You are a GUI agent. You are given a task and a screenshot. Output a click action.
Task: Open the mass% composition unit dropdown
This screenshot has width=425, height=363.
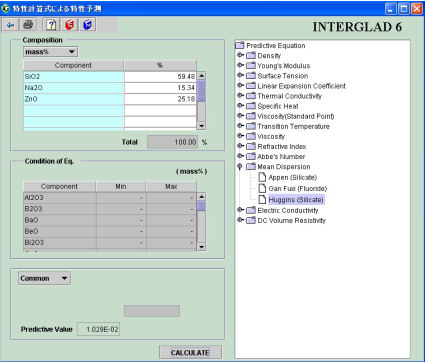coord(50,52)
